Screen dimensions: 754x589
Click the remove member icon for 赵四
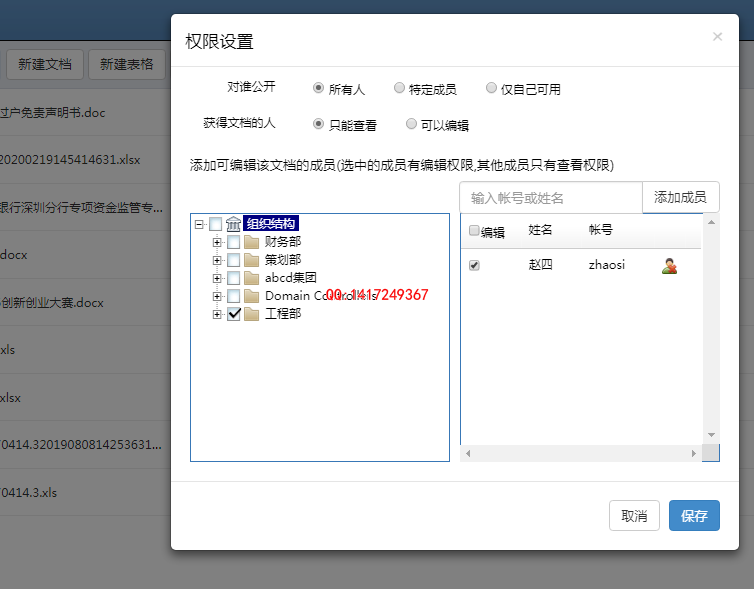click(x=669, y=265)
